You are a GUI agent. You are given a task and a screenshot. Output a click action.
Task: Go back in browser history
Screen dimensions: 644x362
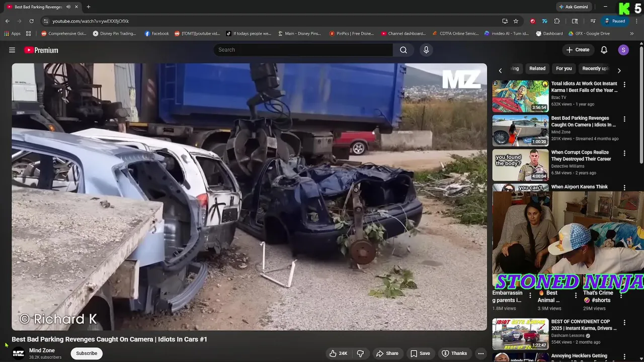coord(7,21)
